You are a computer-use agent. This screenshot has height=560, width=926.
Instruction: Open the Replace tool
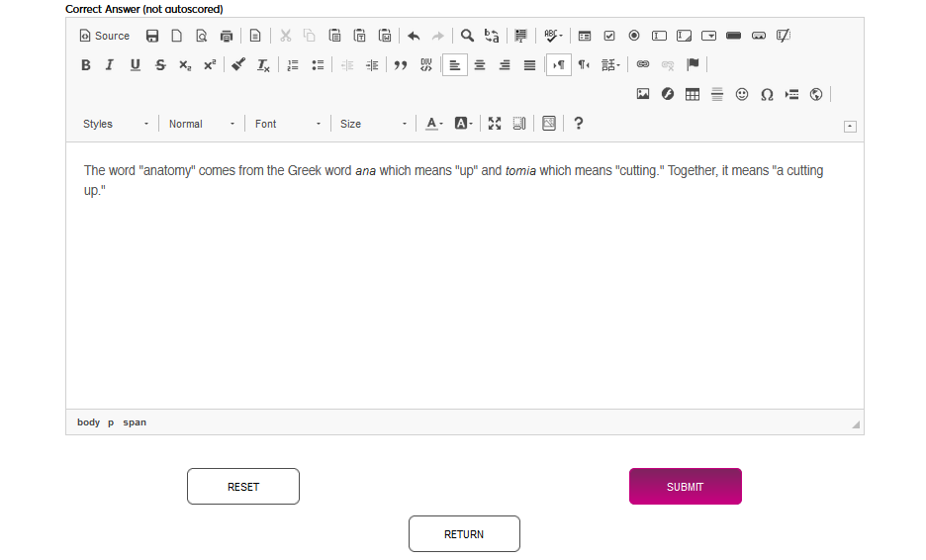(x=492, y=36)
